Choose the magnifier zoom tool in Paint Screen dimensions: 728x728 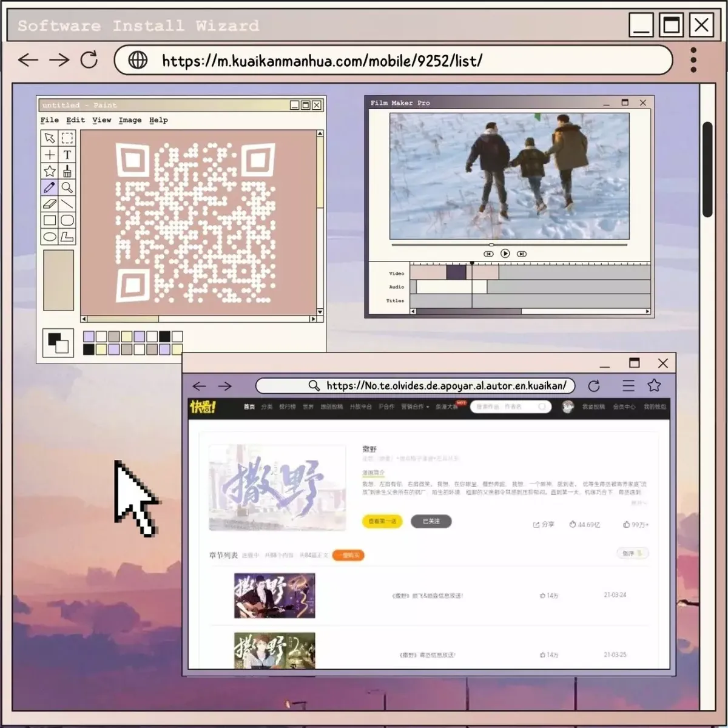(x=67, y=187)
